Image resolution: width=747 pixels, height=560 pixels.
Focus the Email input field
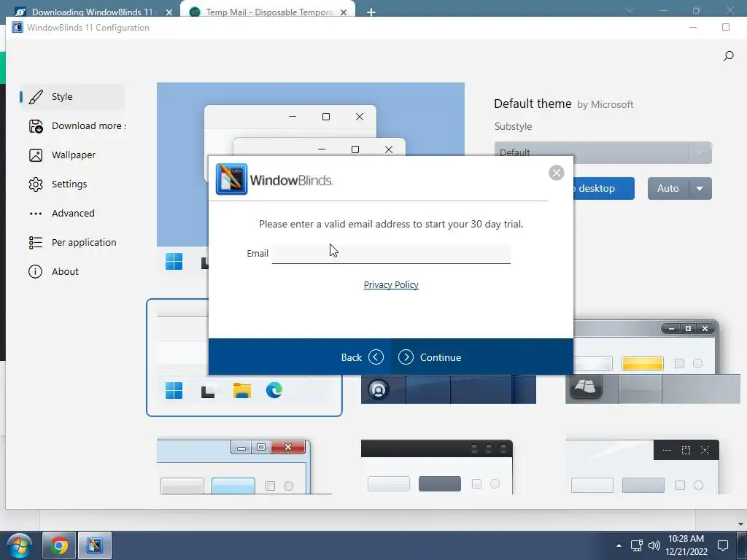[391, 253]
